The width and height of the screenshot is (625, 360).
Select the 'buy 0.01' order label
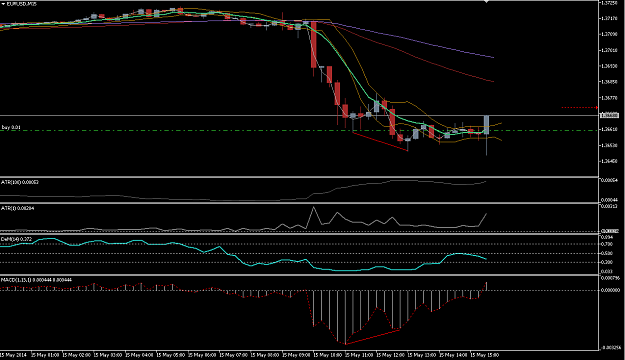click(11, 127)
